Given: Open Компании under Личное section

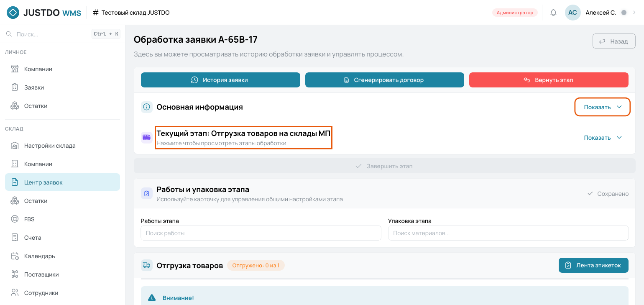Looking at the screenshot, I should [x=62, y=69].
